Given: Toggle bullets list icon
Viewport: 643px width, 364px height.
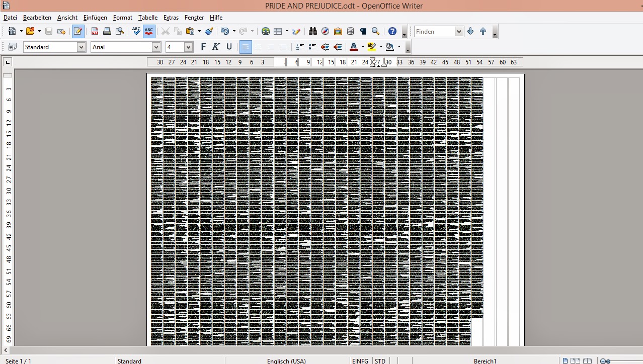Looking at the screenshot, I should tap(312, 47).
